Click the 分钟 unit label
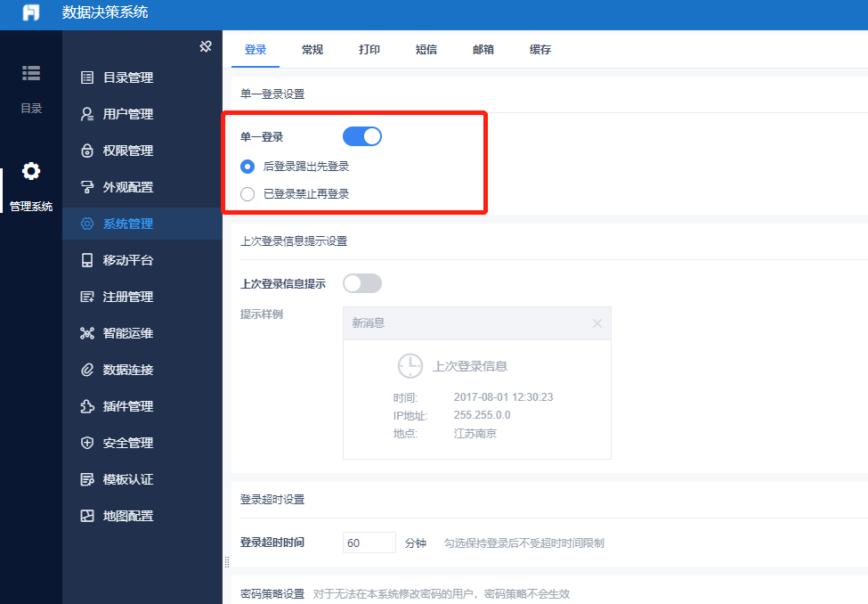The image size is (868, 604). (415, 543)
